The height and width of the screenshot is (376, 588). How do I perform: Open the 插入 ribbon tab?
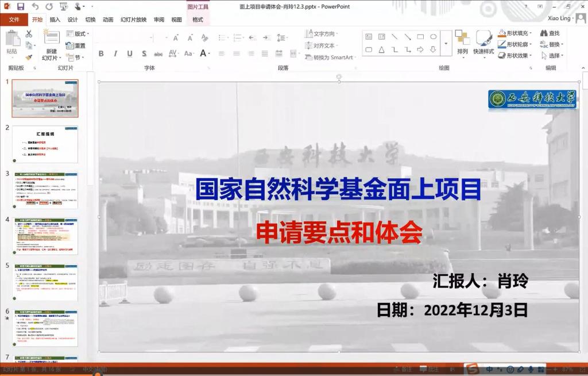coord(55,20)
